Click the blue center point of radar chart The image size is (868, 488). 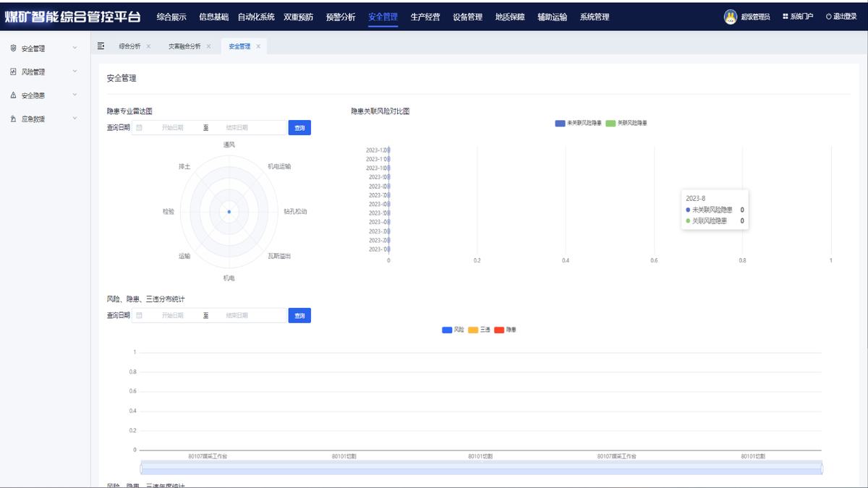229,211
